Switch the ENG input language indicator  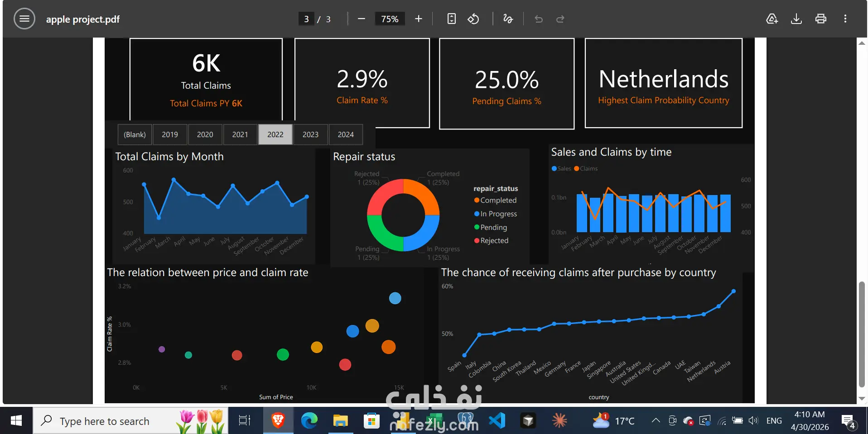pyautogui.click(x=774, y=421)
